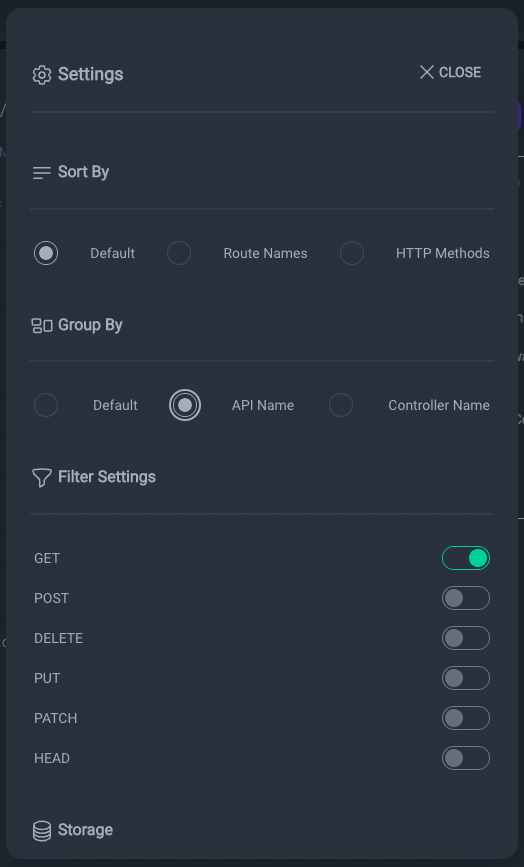Click the Storage database icon
The height and width of the screenshot is (867, 524).
tap(42, 831)
